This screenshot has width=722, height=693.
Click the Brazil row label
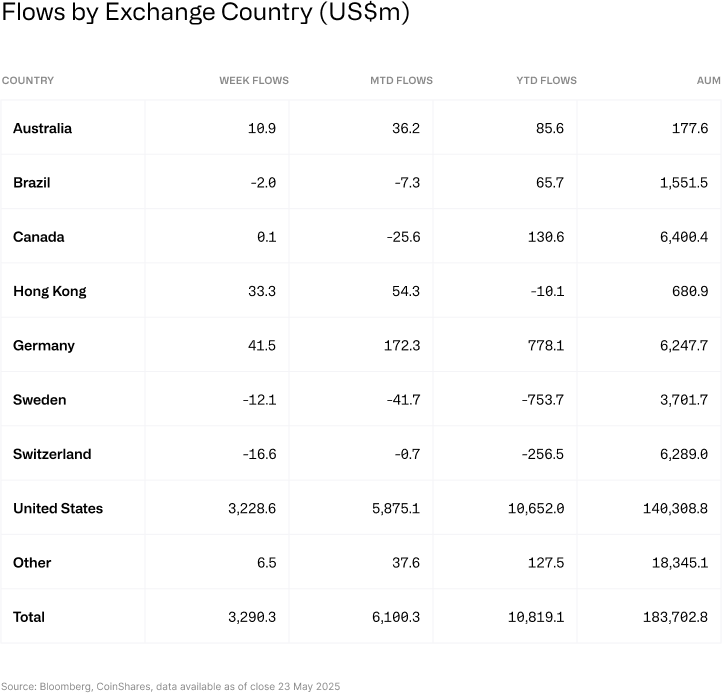32,182
